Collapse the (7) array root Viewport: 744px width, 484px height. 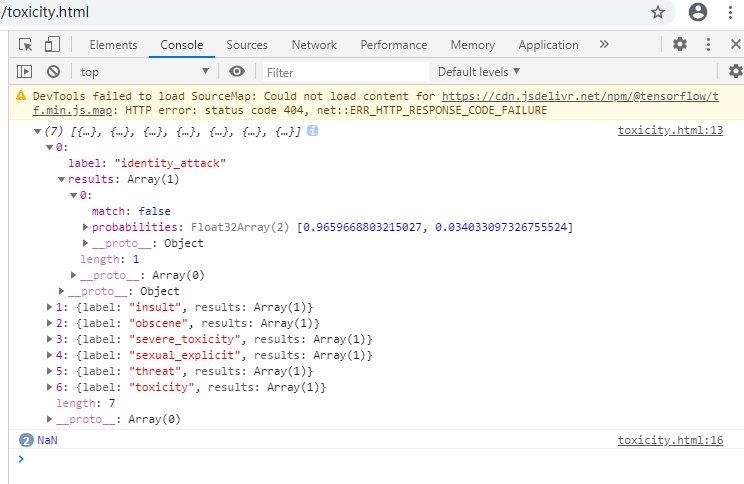pos(37,131)
